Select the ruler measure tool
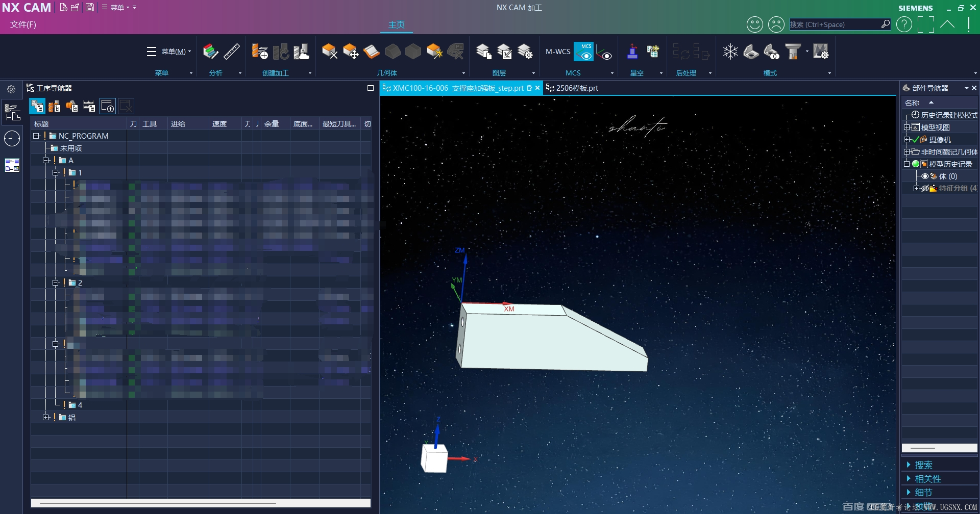The image size is (980, 514). pyautogui.click(x=232, y=52)
